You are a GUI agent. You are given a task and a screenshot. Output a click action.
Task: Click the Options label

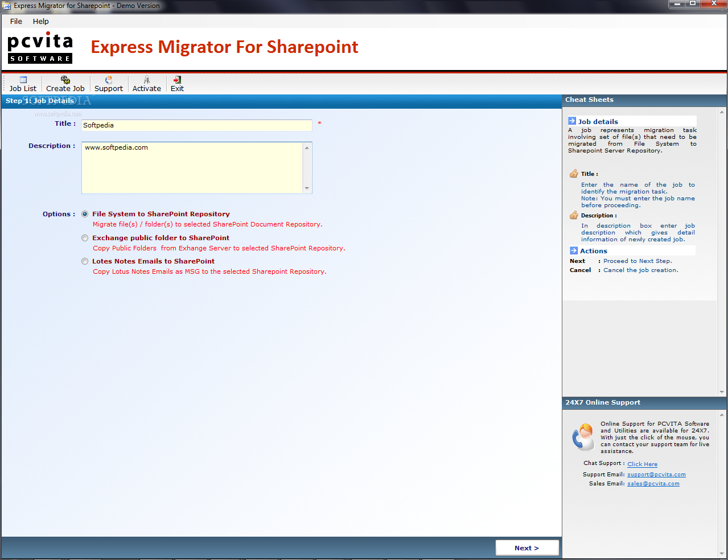click(x=59, y=215)
